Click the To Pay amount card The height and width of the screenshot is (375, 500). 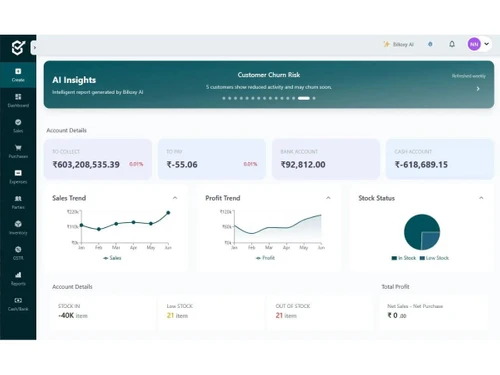point(212,159)
